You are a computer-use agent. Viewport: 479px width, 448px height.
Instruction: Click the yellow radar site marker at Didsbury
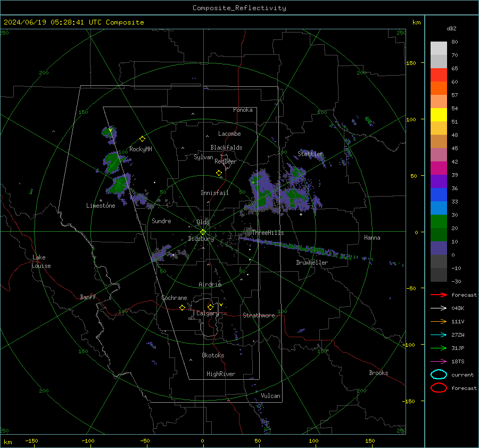pyautogui.click(x=203, y=232)
